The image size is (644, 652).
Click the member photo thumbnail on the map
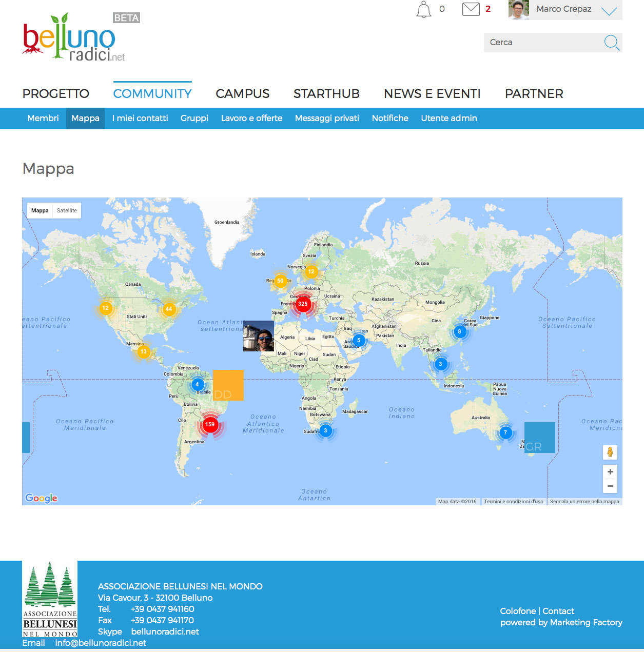point(259,336)
